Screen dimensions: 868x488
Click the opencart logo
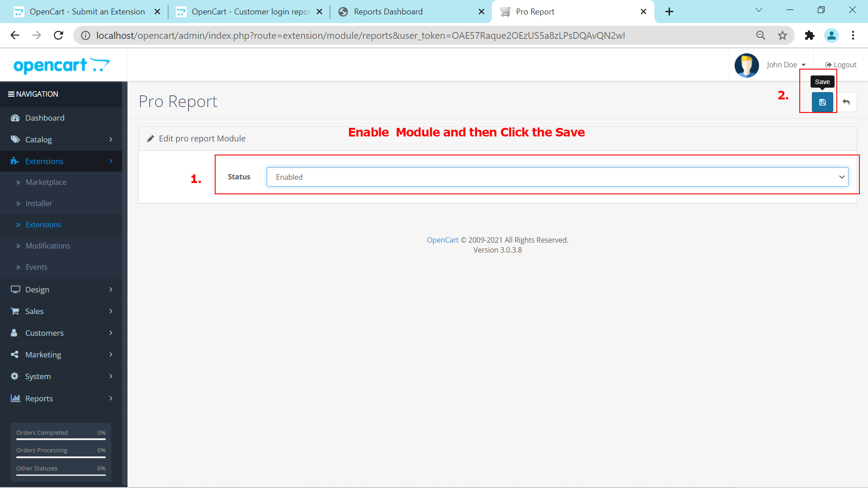(x=61, y=66)
